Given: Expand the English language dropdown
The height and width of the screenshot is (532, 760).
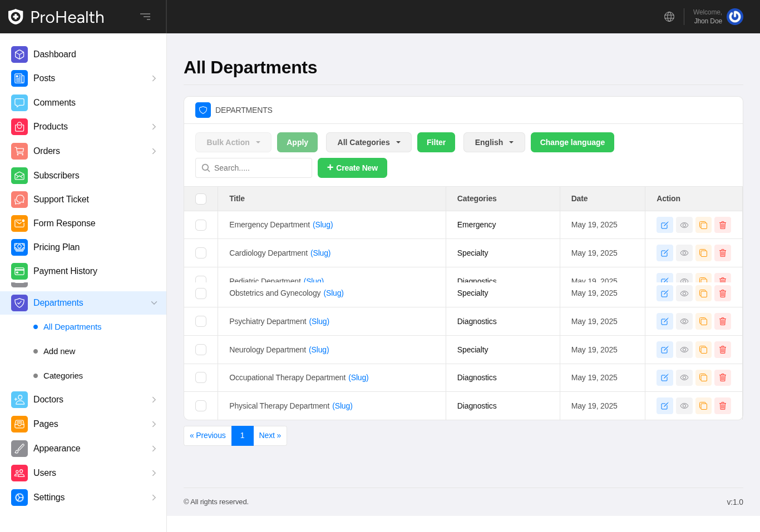Looking at the screenshot, I should 493,142.
